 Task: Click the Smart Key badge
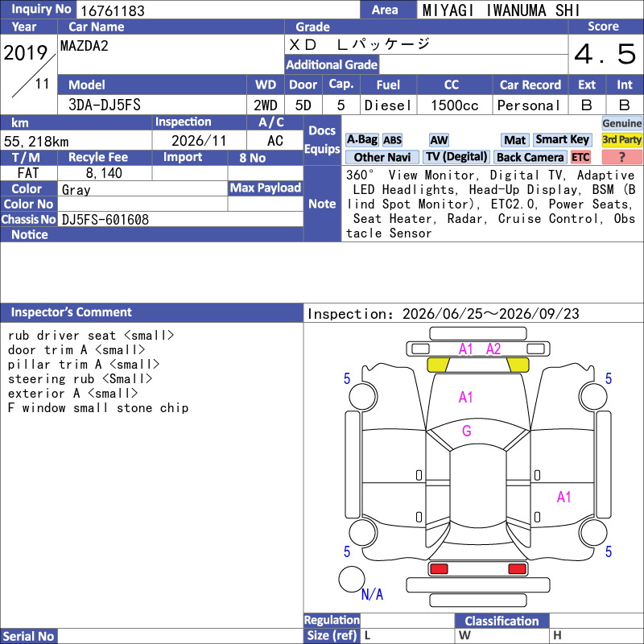click(563, 139)
